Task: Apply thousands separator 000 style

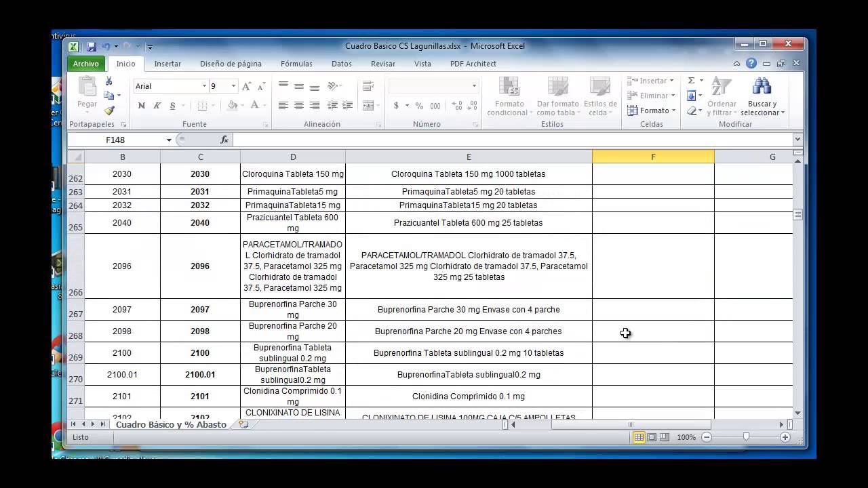Action: tap(435, 106)
